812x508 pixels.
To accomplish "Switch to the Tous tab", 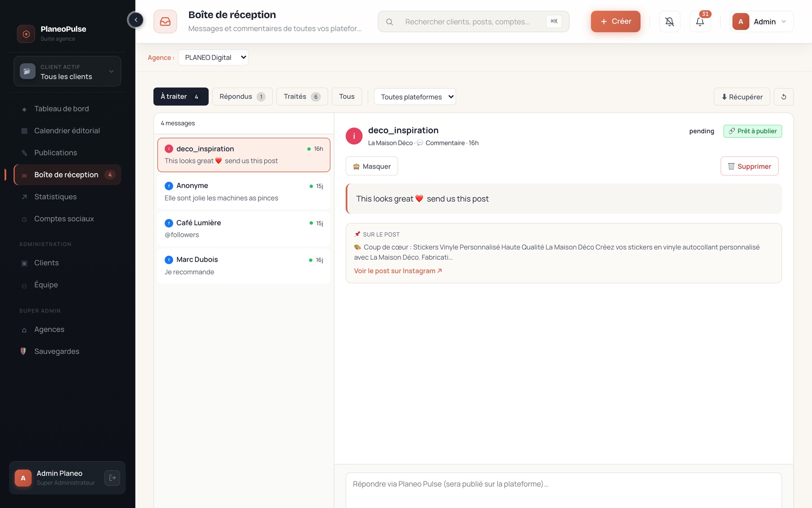I will point(347,96).
